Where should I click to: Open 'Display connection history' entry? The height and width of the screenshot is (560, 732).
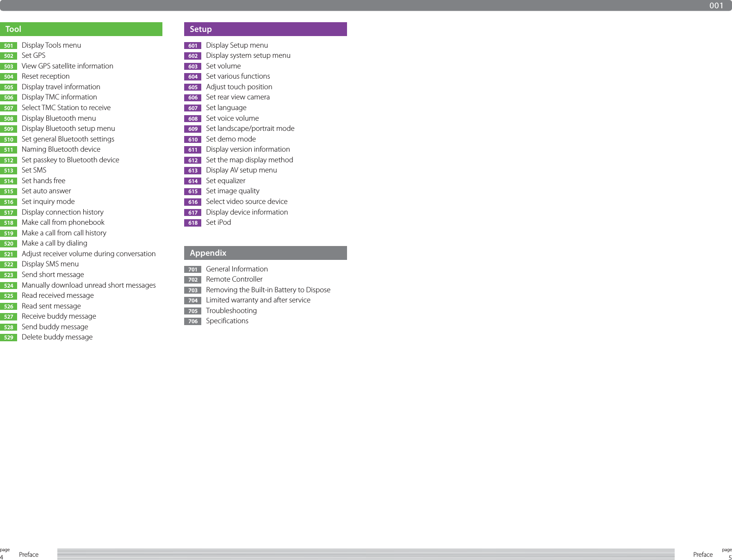click(x=62, y=212)
